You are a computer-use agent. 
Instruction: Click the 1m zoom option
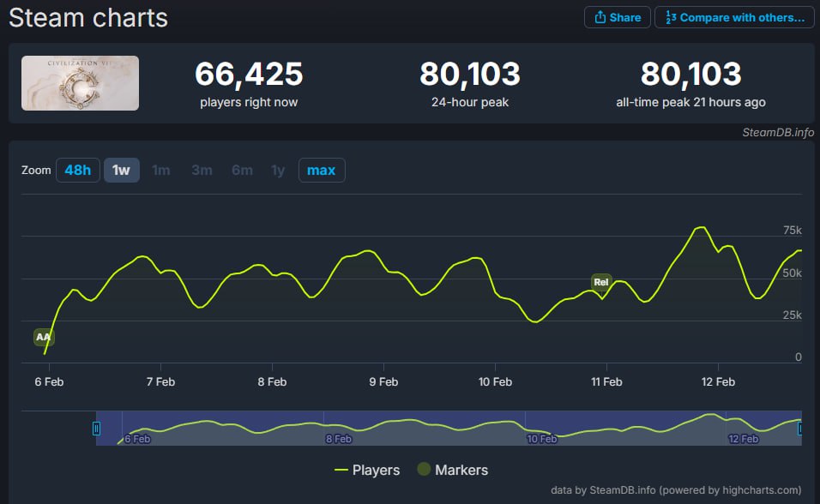click(x=160, y=170)
